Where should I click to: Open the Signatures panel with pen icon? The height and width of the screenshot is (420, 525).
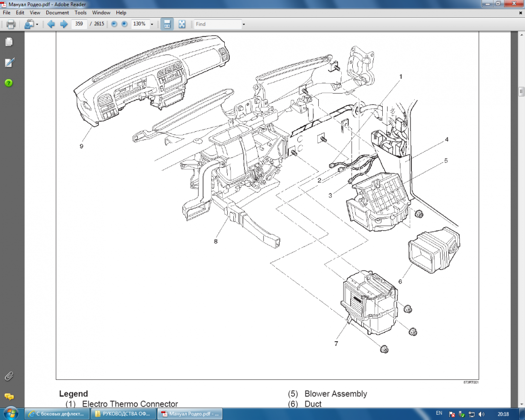click(x=9, y=63)
